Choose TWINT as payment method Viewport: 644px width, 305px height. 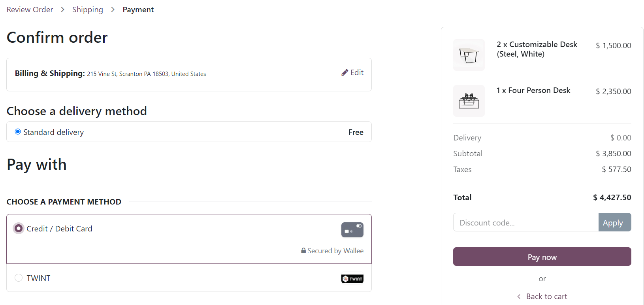19,278
